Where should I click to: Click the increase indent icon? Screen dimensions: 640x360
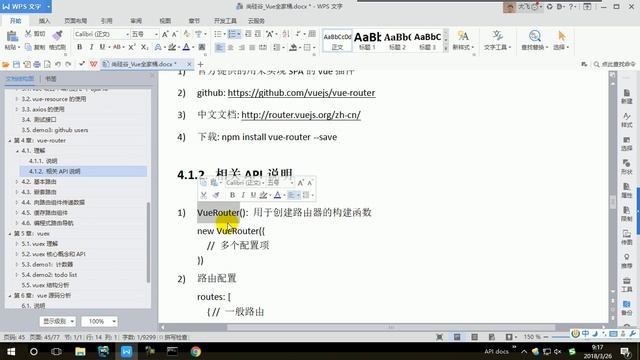point(258,34)
